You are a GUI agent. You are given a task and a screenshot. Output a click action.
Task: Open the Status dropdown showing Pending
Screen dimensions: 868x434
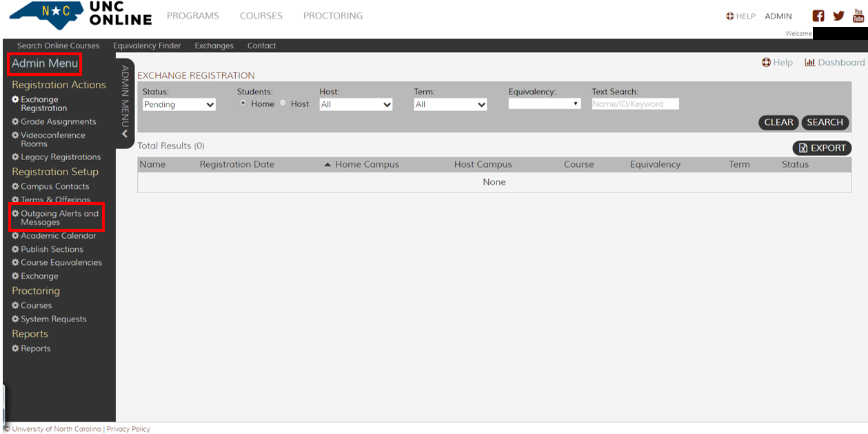point(179,105)
